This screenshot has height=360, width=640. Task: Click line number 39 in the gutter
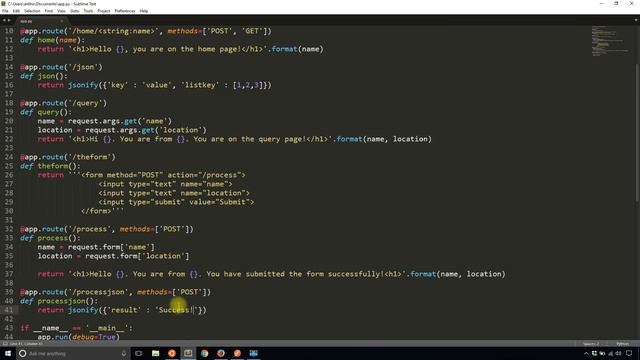coord(9,292)
